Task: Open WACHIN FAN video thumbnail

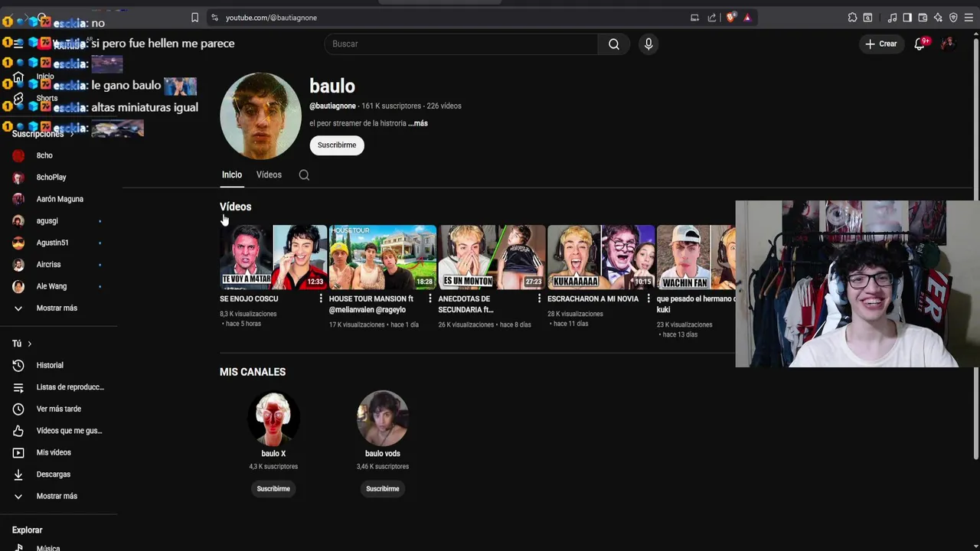Action: [696, 257]
